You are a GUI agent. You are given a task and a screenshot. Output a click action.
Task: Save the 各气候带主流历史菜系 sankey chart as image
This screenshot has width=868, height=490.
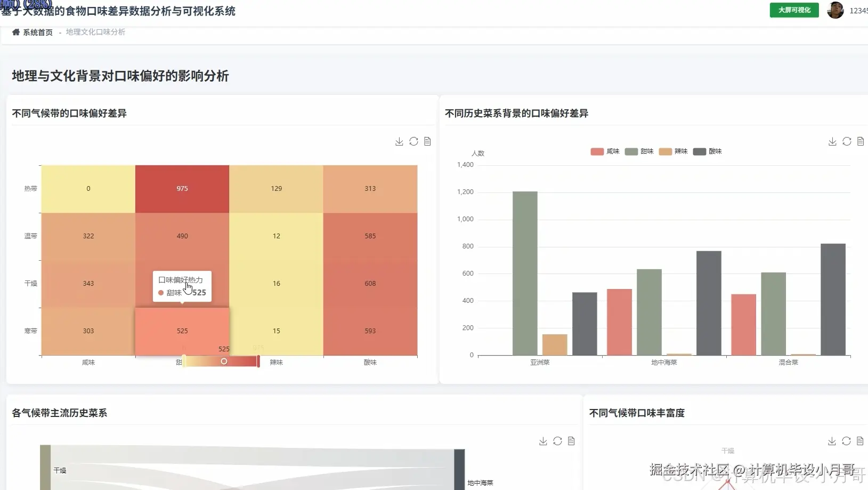543,441
